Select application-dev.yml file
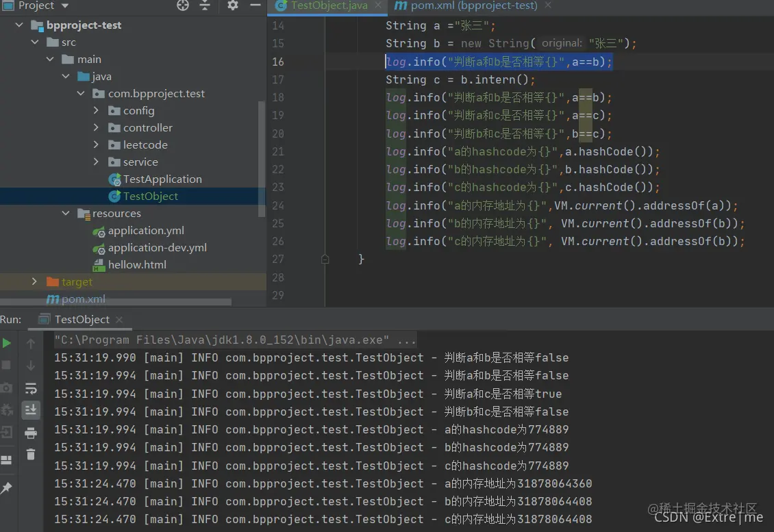 coord(158,247)
